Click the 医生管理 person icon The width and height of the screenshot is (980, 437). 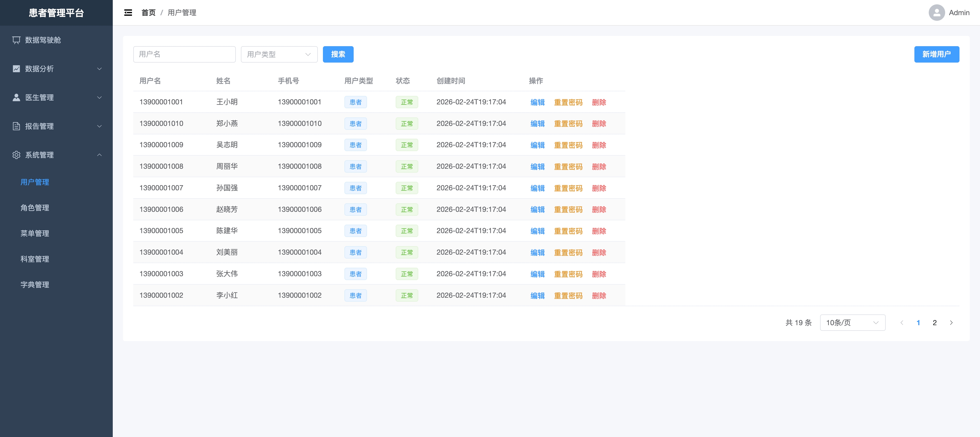tap(16, 97)
